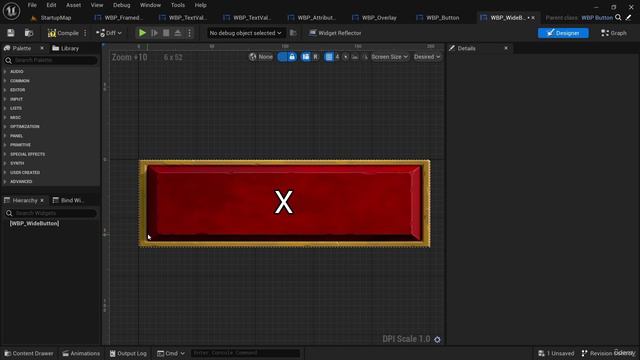Click the search magnifier next to parent class
Screen dimensions: 640x360
tap(618, 18)
